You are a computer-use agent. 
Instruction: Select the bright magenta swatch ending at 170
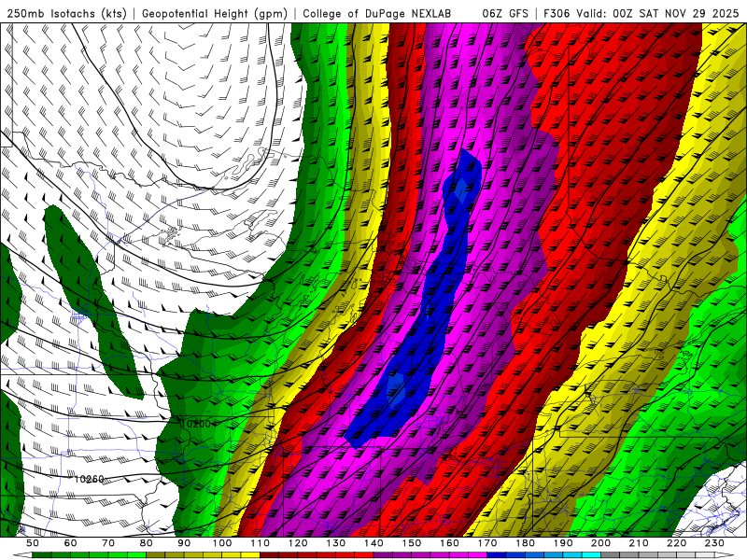477,555
